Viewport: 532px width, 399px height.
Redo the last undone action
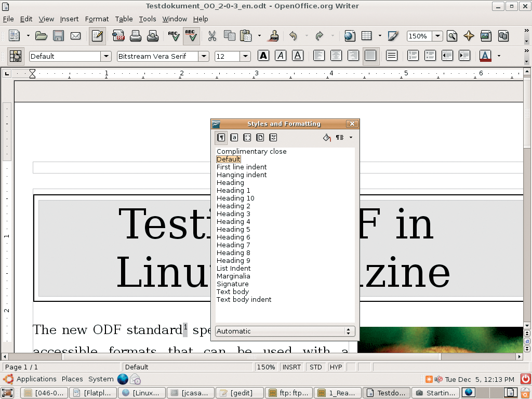(320, 36)
